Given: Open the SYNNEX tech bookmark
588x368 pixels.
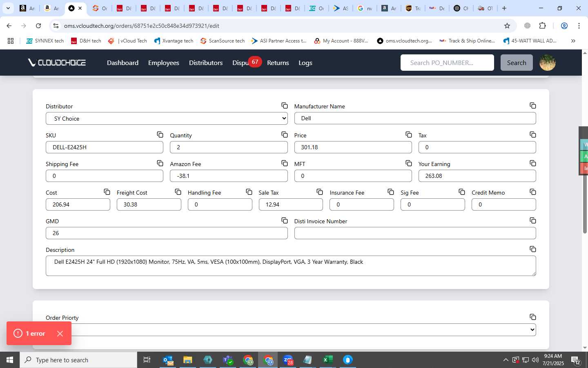Looking at the screenshot, I should pyautogui.click(x=45, y=41).
